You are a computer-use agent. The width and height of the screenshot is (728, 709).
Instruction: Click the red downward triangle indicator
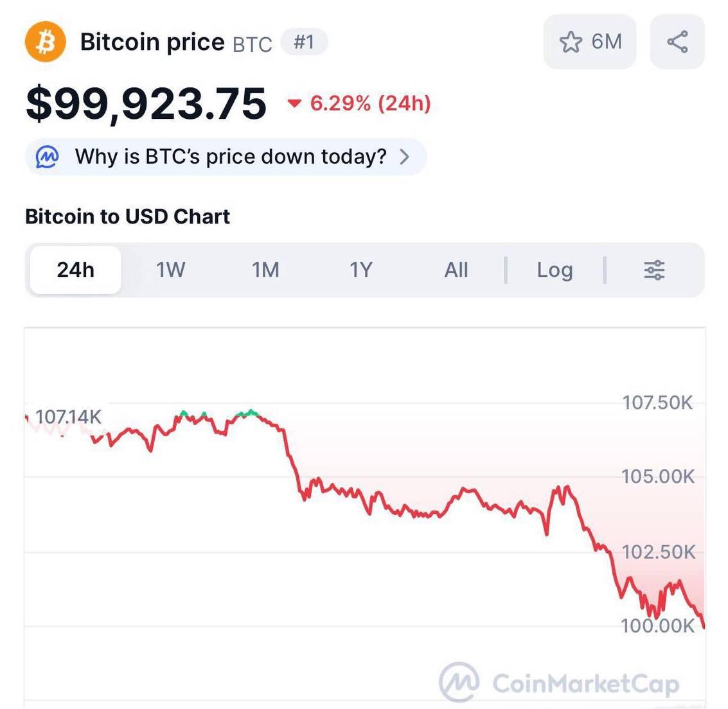point(294,103)
